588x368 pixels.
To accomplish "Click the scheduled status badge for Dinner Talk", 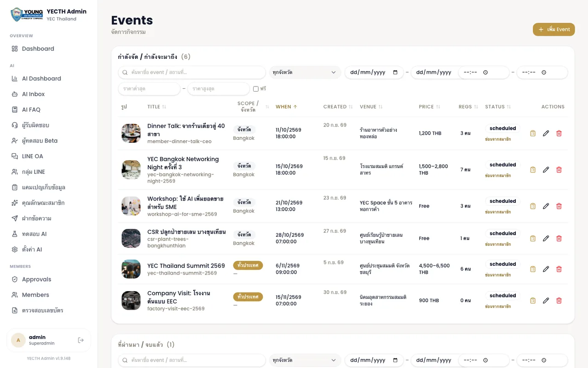I will pos(503,128).
